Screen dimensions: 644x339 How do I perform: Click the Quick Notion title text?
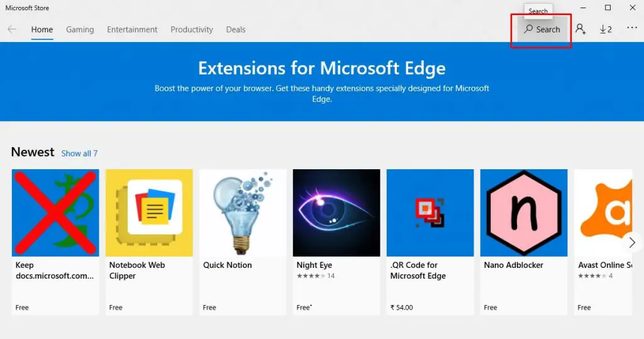coord(228,265)
